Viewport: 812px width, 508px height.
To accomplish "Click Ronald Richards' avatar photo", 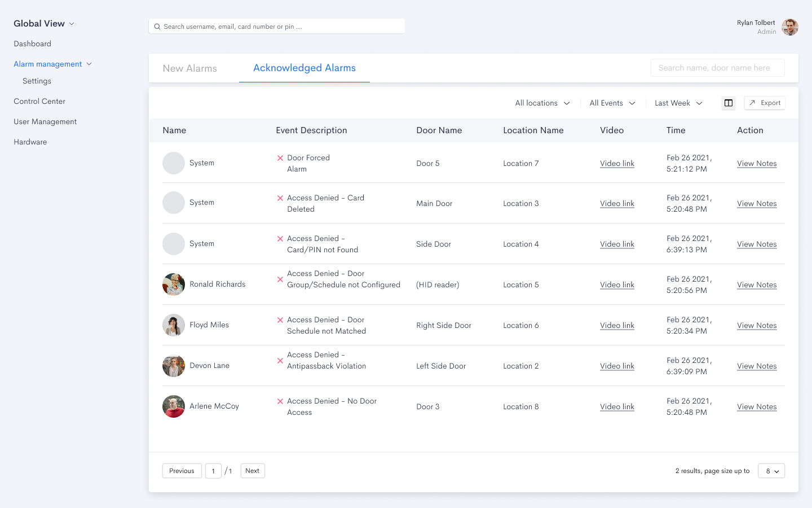I will point(174,284).
